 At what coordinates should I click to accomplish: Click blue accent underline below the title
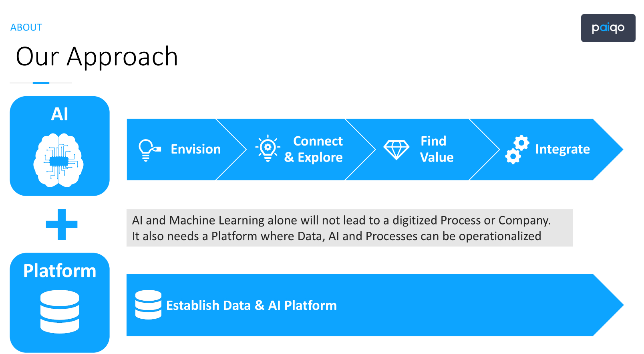point(41,83)
